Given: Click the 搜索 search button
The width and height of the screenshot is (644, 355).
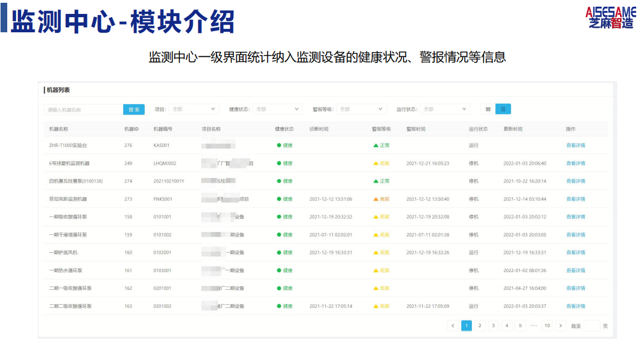Looking at the screenshot, I should click(134, 110).
